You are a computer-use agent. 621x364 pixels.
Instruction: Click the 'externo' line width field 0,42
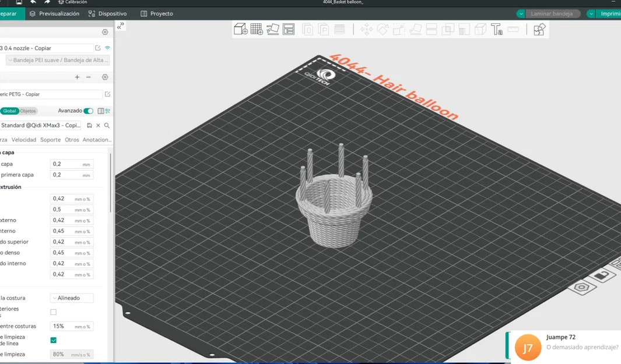click(72, 220)
